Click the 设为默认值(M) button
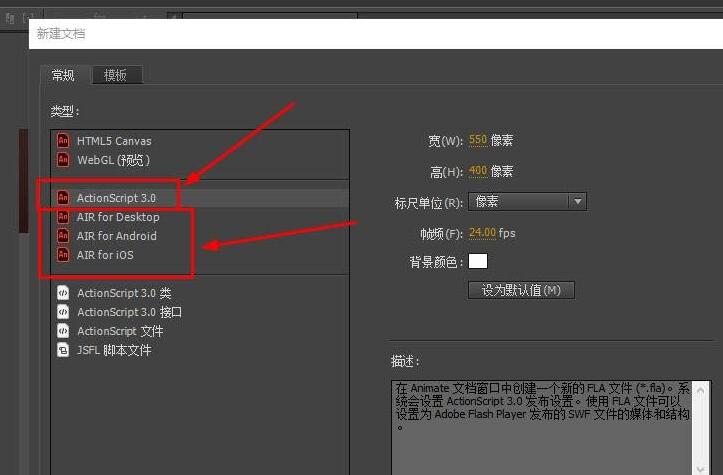The width and height of the screenshot is (723, 475). tap(521, 290)
